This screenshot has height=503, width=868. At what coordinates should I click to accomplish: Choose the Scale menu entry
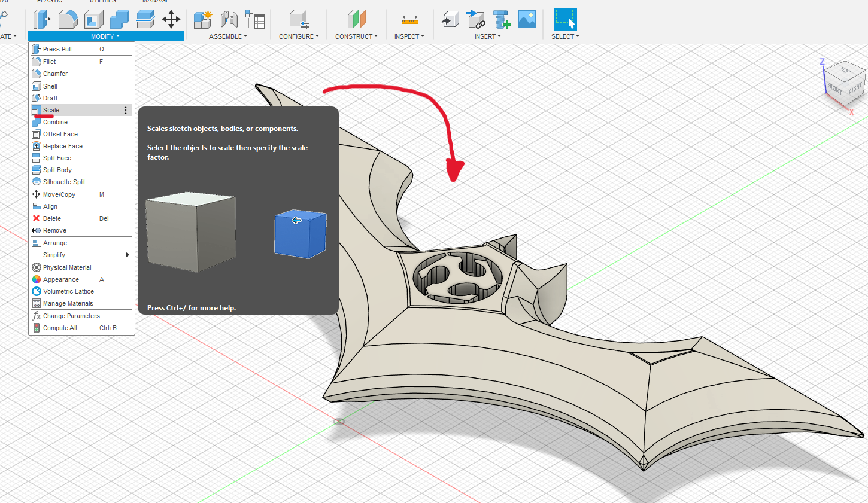click(81, 110)
